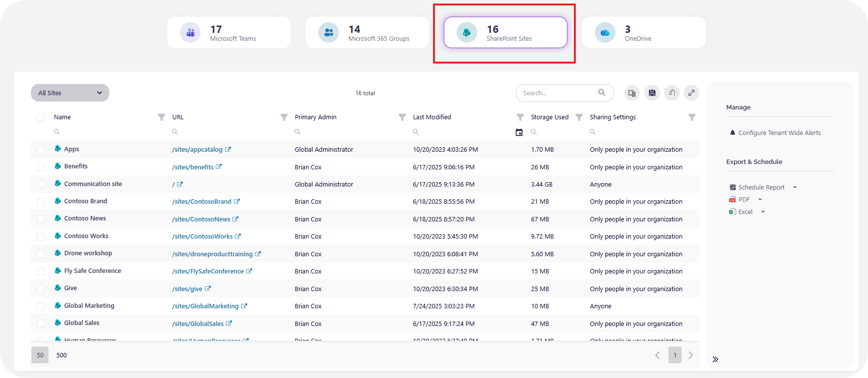The height and width of the screenshot is (378, 868).
Task: Click the Schedule Report calendar icon
Action: pos(733,187)
